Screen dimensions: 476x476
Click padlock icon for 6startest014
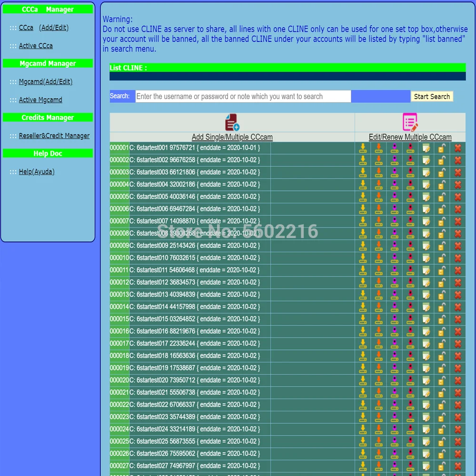442,307
